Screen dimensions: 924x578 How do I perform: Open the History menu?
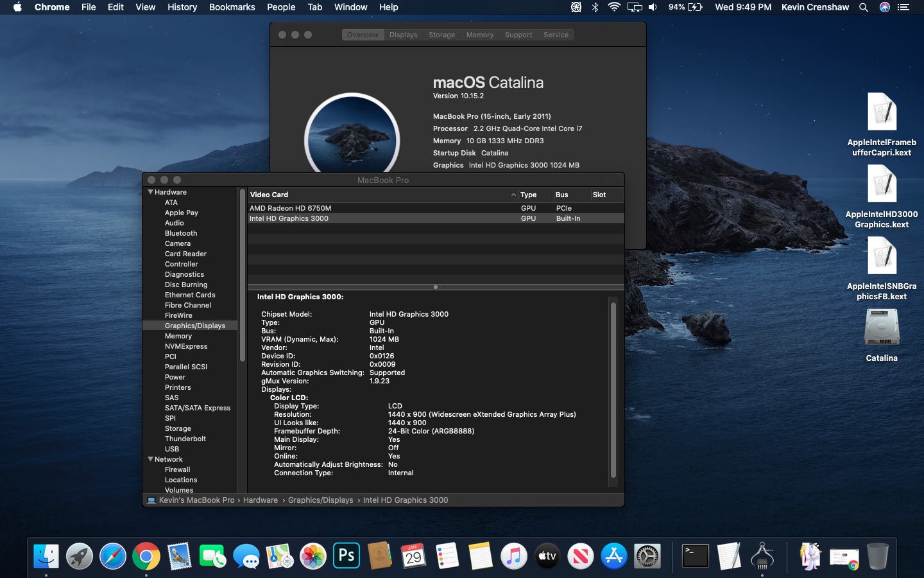click(182, 7)
